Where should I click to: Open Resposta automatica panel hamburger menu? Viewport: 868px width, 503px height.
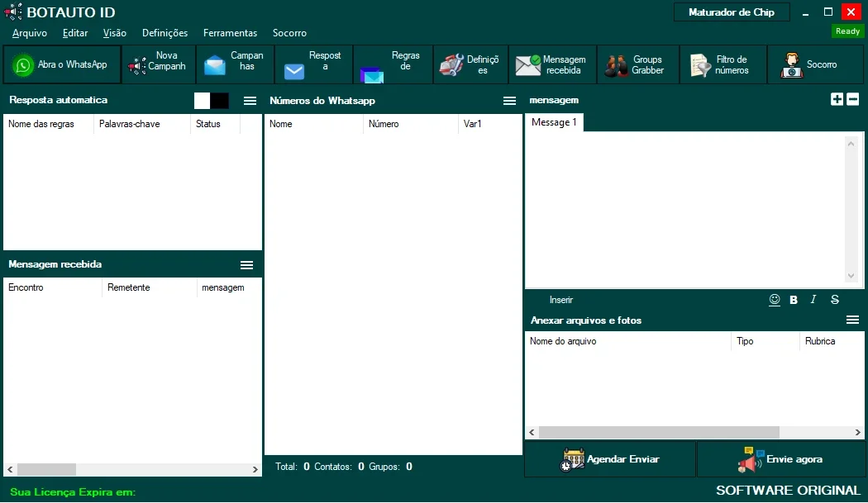tap(250, 101)
